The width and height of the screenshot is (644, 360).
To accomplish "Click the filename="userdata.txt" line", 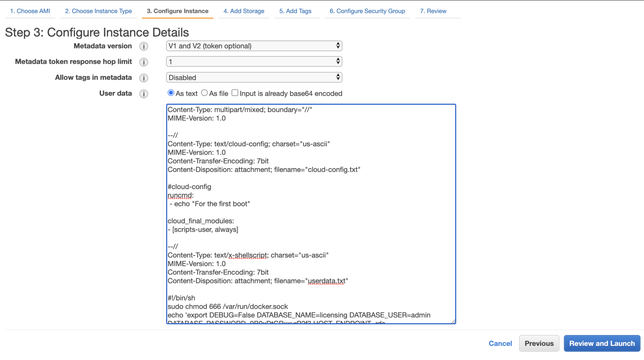I will coord(258,281).
